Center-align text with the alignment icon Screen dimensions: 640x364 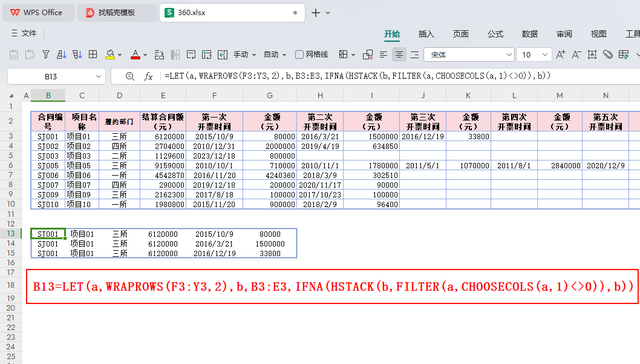[x=399, y=55]
